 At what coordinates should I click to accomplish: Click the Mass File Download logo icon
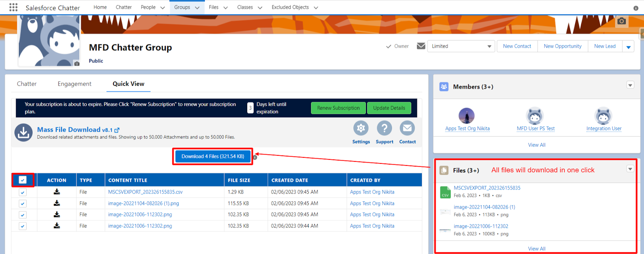click(23, 132)
